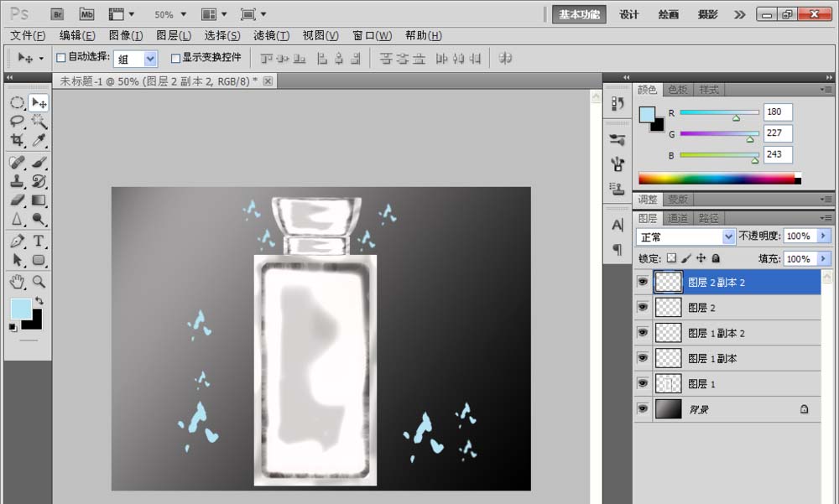Open the 不透明度 slider arrow

click(824, 236)
